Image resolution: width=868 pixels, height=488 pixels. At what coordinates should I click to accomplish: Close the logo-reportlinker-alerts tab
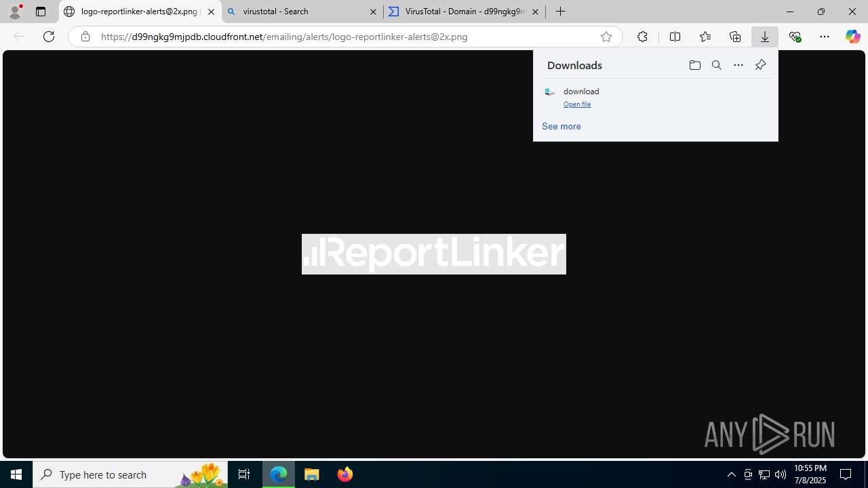pos(211,12)
